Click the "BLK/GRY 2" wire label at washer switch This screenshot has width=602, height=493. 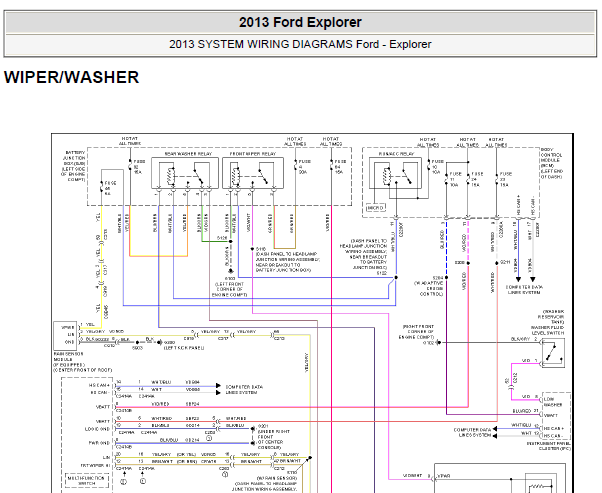(524, 339)
